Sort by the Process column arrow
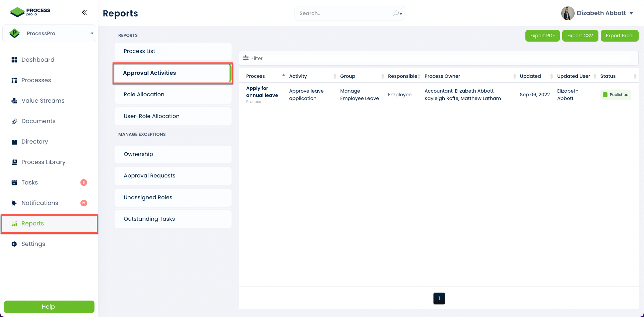Image resolution: width=644 pixels, height=317 pixels. [283, 75]
